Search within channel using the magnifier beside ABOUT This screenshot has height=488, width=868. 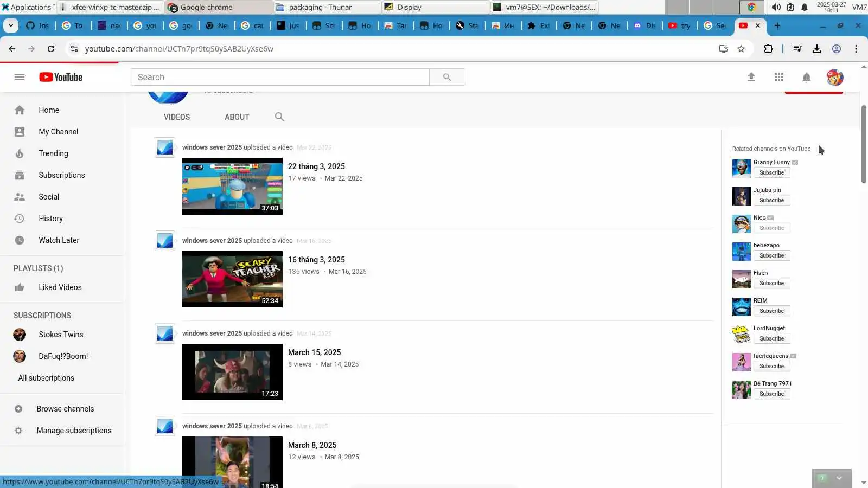coord(279,117)
